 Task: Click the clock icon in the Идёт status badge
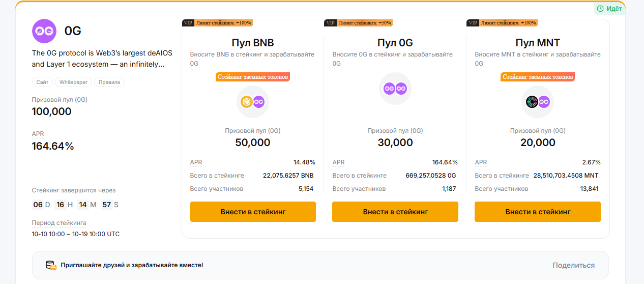pos(600,9)
